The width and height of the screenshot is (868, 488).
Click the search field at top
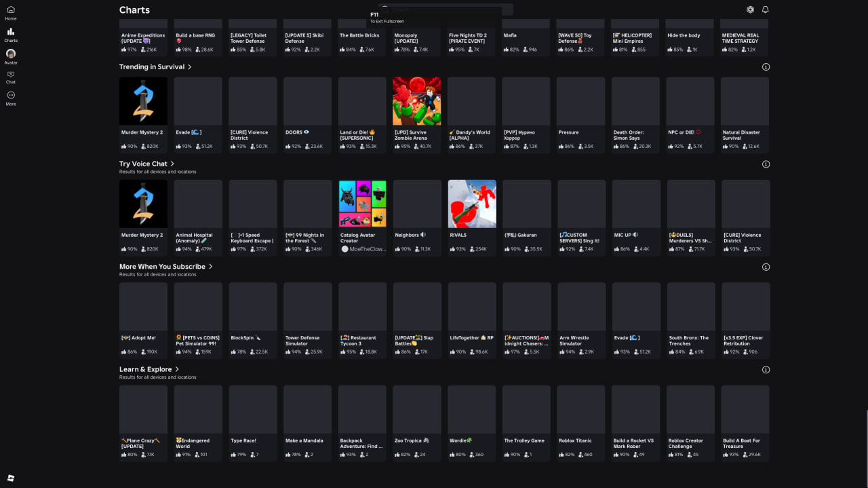coord(446,10)
